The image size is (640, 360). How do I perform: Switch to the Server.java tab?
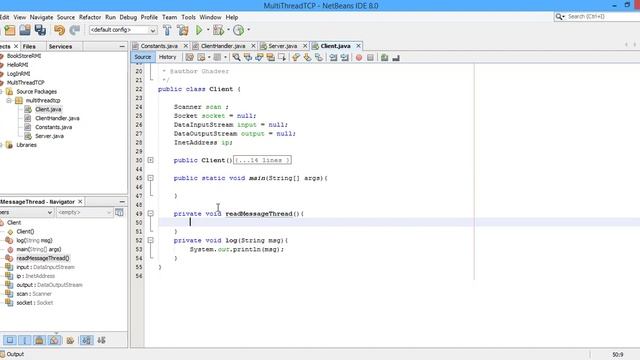coord(282,46)
